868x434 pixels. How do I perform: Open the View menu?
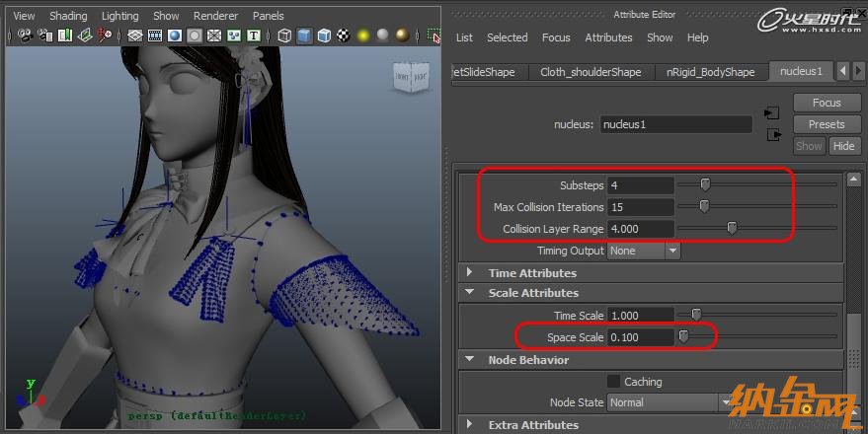coord(24,16)
